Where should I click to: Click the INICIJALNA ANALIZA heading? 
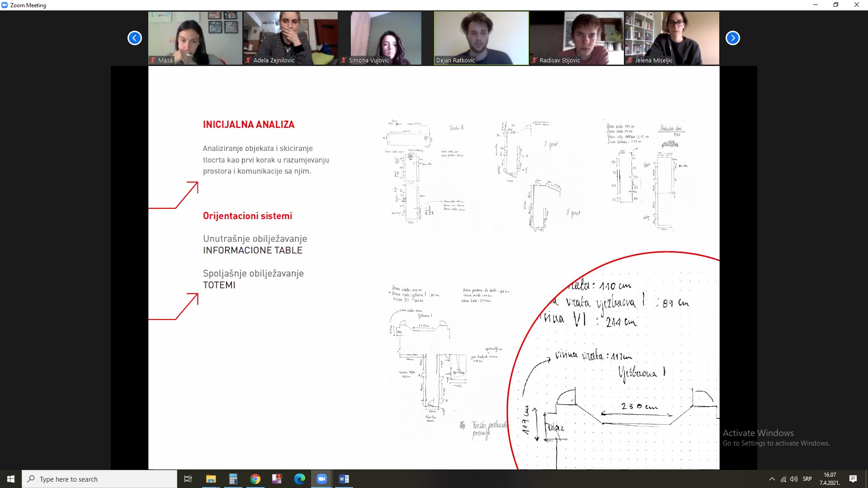click(x=249, y=125)
